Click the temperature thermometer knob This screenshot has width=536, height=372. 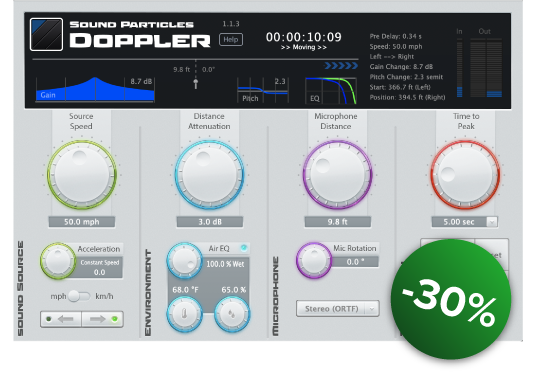[185, 314]
